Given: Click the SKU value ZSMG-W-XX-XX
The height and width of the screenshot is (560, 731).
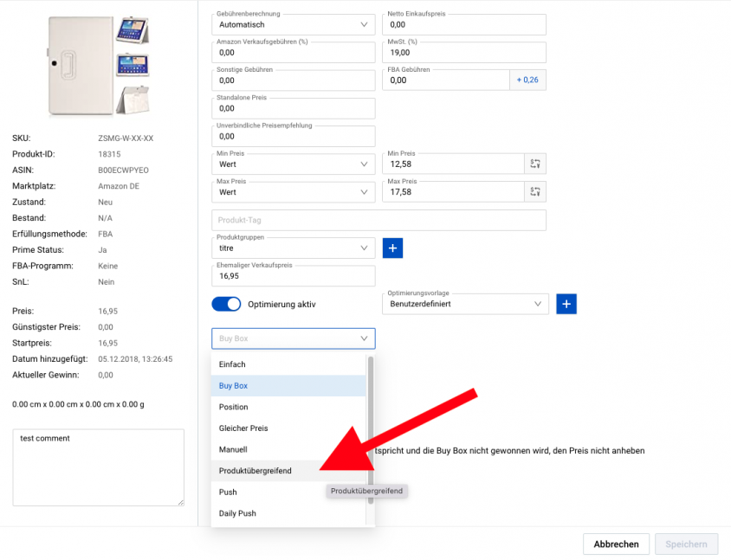Looking at the screenshot, I should coord(126,138).
